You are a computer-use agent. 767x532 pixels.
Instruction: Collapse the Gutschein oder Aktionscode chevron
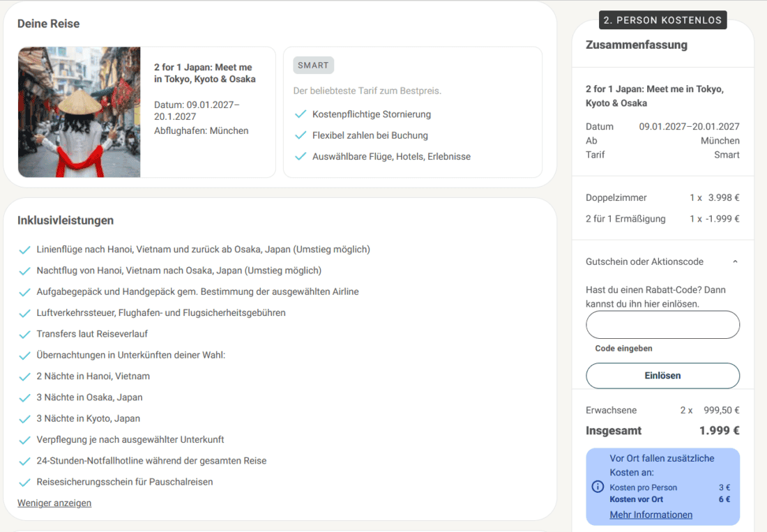[735, 261]
